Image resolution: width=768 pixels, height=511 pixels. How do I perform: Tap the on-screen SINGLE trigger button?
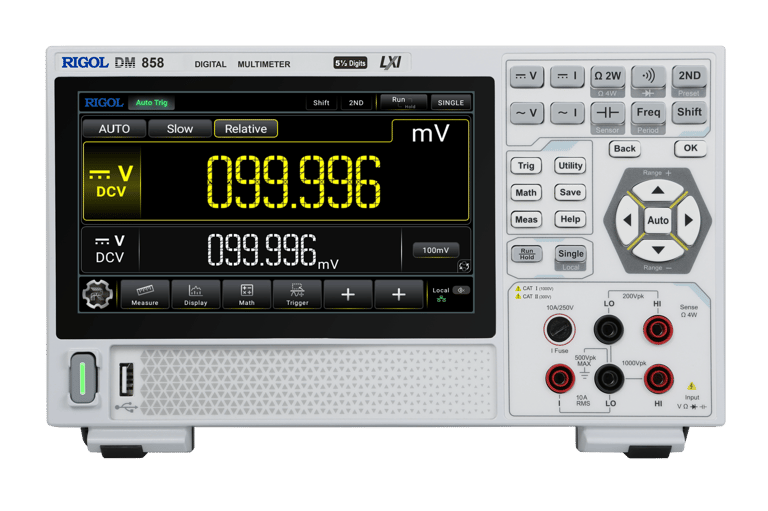(451, 102)
